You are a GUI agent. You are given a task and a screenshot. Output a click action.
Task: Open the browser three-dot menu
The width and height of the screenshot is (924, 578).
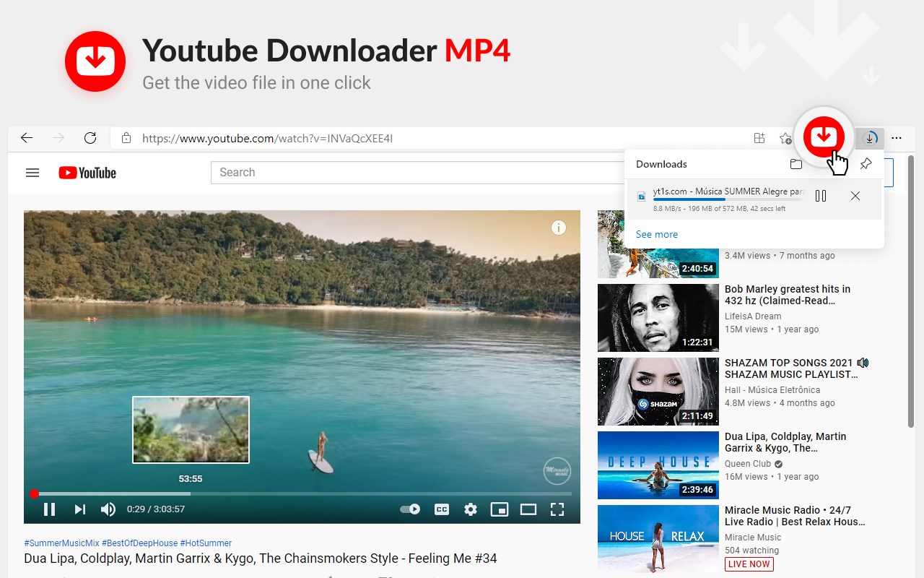click(x=897, y=138)
